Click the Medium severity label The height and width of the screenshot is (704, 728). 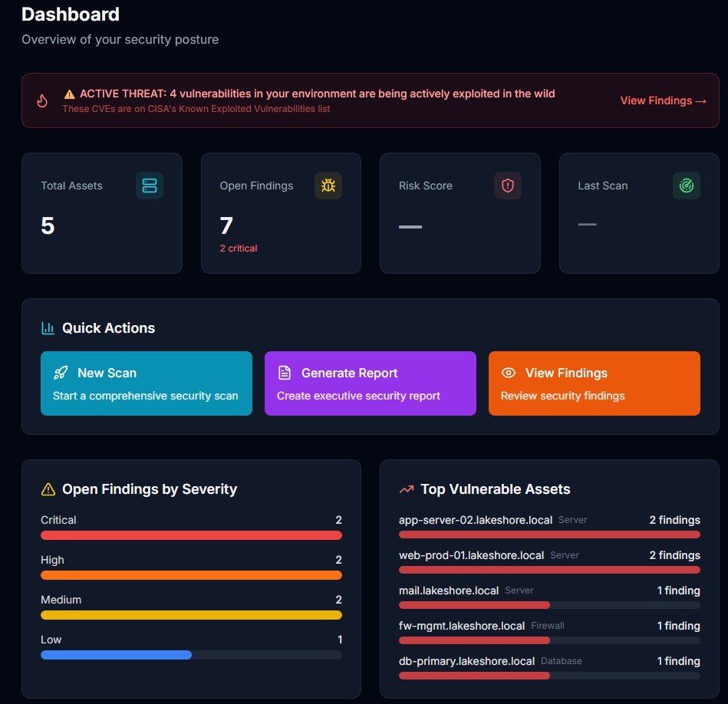click(x=61, y=600)
